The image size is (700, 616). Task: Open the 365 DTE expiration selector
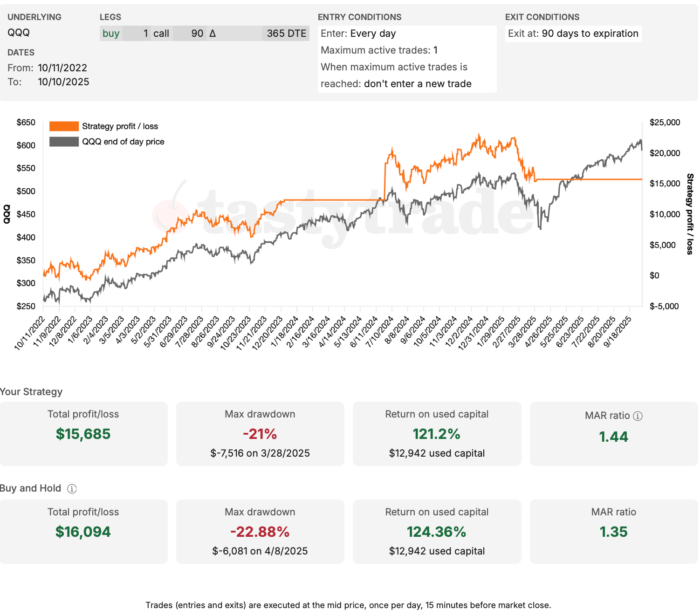coord(286,33)
